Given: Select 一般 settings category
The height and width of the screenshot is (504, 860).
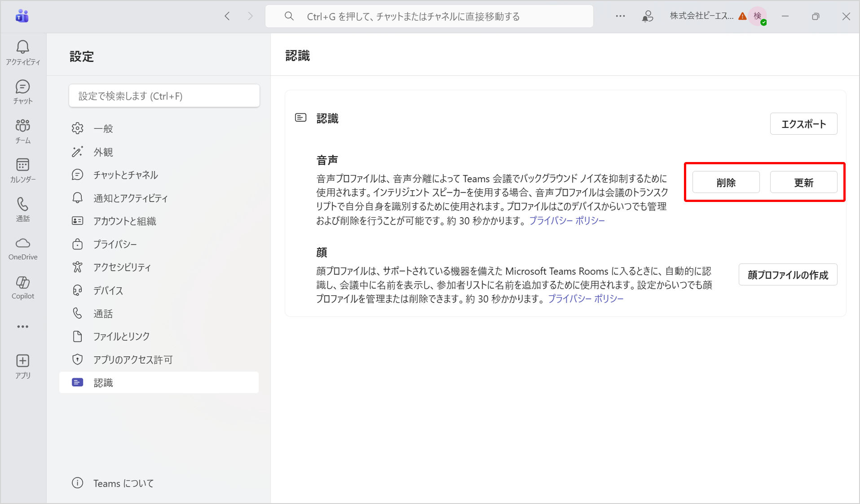Looking at the screenshot, I should coord(103,129).
